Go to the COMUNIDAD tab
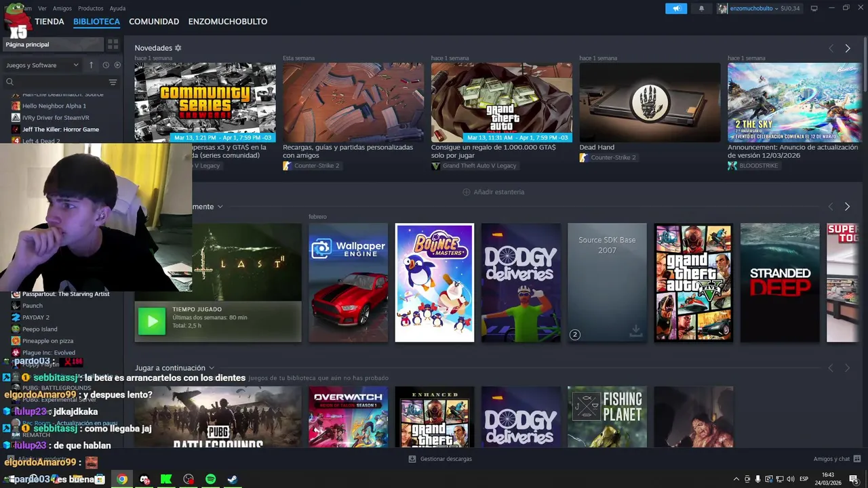Screen dimensions: 868x488 154,22
